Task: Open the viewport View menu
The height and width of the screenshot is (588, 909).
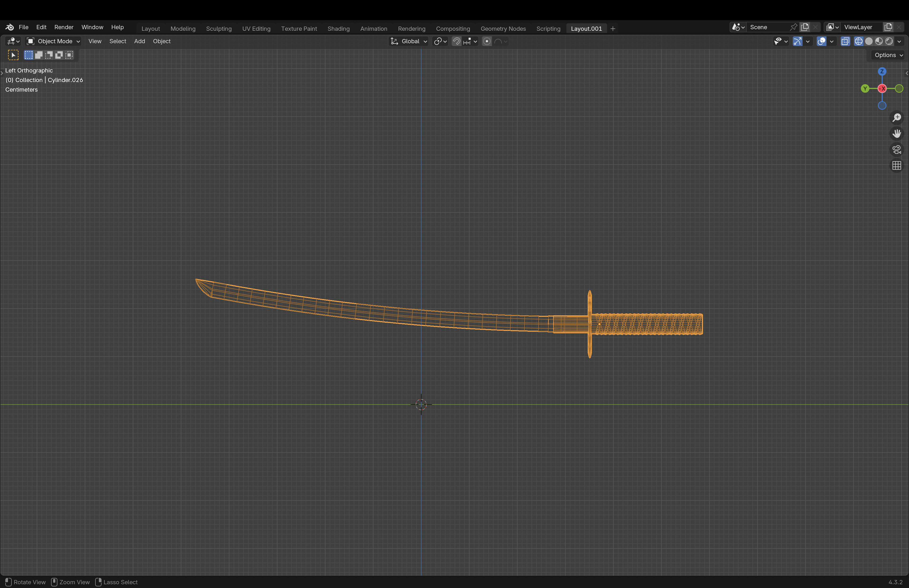Action: [x=95, y=41]
